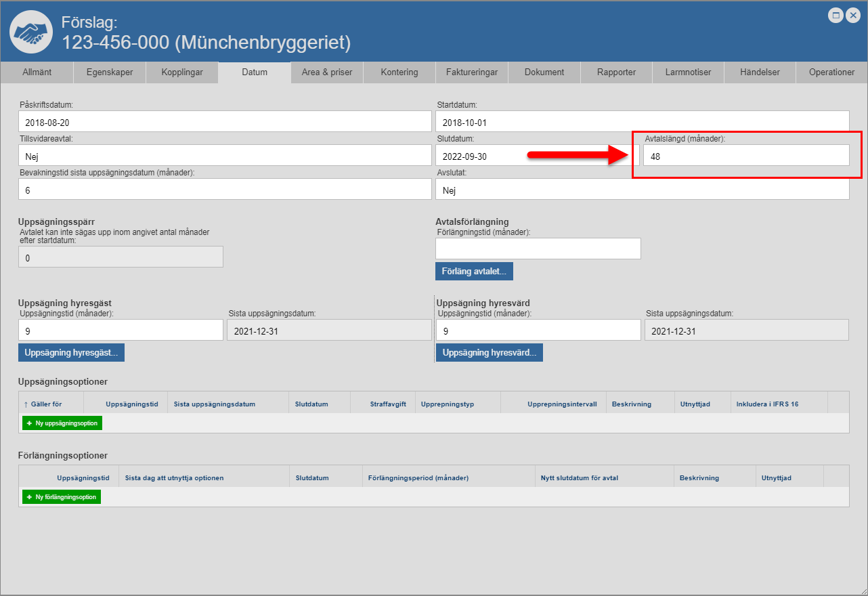This screenshot has width=868, height=596.
Task: Click the maximize window icon
Action: pos(836,15)
